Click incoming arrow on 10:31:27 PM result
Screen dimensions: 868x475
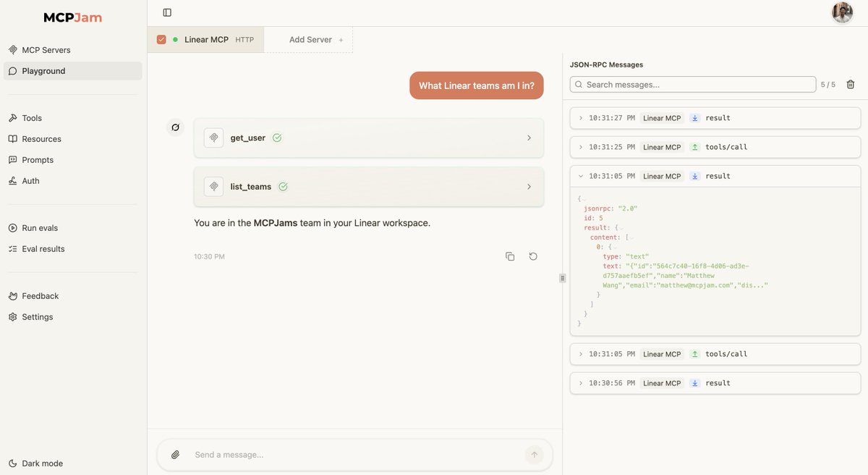(x=695, y=118)
